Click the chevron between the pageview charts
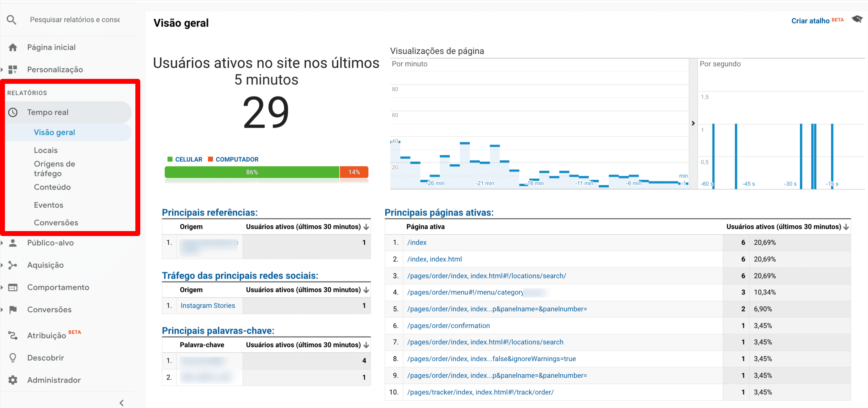868x408 pixels. coord(693,123)
